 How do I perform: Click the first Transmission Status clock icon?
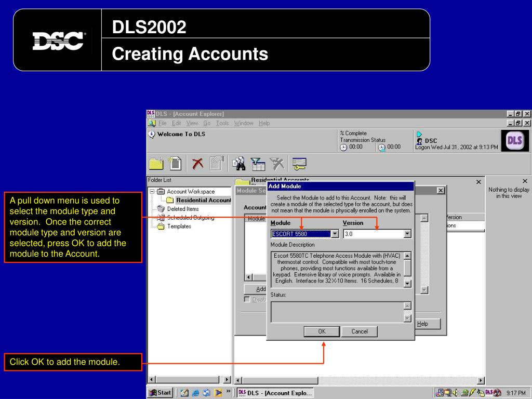click(344, 147)
